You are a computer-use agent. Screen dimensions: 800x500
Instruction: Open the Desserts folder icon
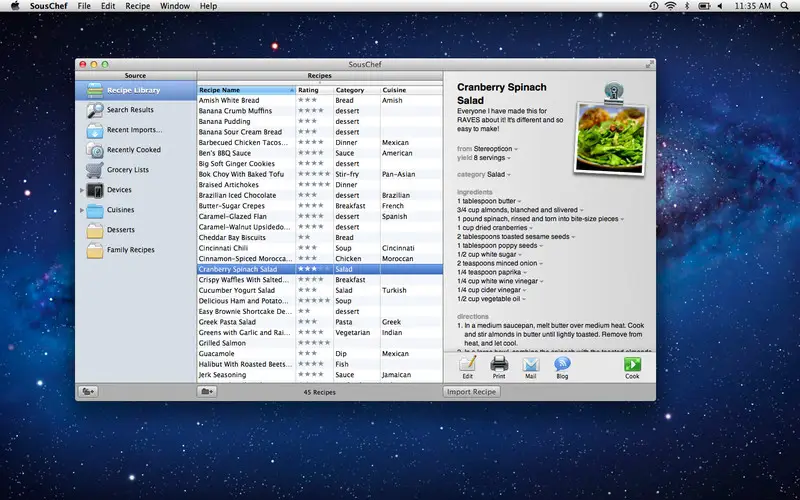coord(95,230)
